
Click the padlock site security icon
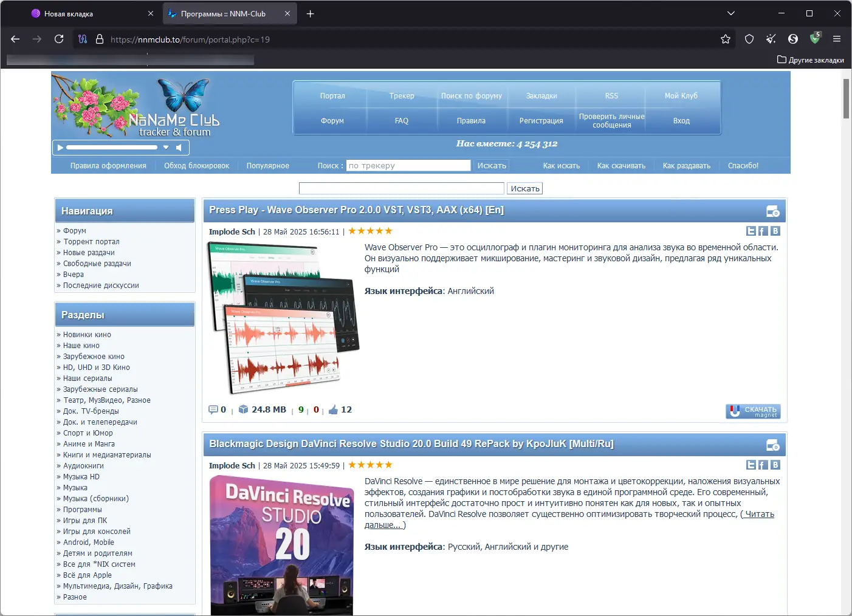pos(100,39)
